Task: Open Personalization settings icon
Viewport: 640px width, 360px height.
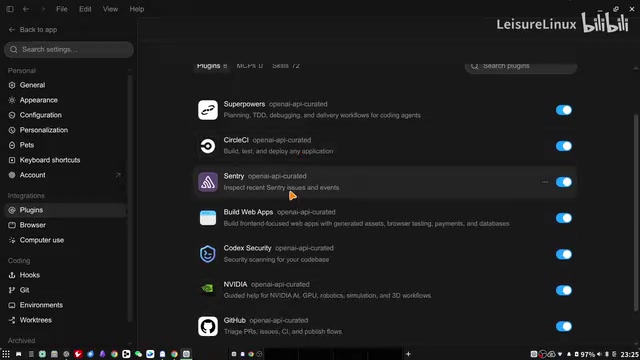Action: (x=12, y=130)
